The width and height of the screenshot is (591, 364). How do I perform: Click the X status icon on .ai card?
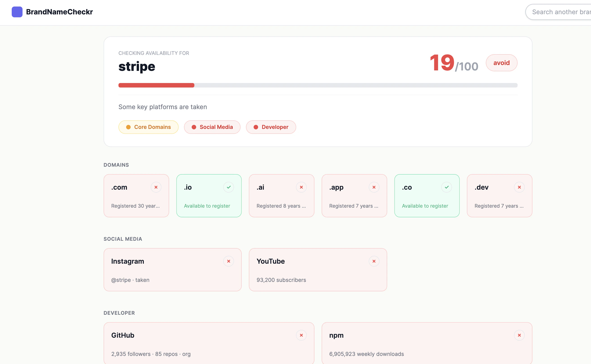coord(301,187)
